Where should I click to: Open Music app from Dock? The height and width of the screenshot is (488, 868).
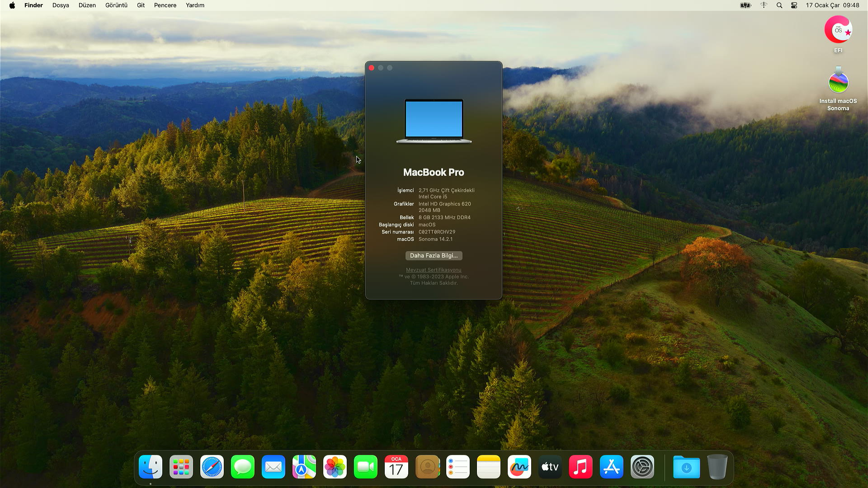pyautogui.click(x=581, y=467)
